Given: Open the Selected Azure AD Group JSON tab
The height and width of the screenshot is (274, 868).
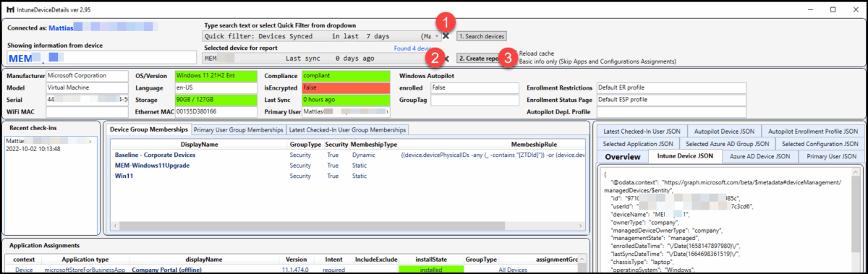Looking at the screenshot, I should (x=728, y=144).
